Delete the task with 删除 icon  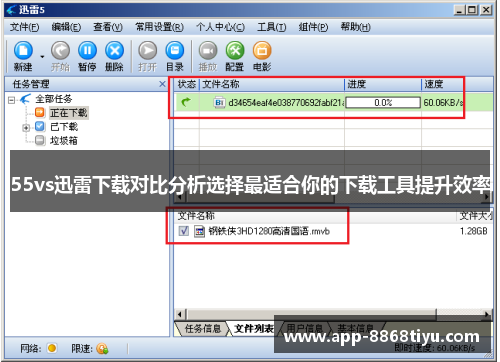click(114, 51)
